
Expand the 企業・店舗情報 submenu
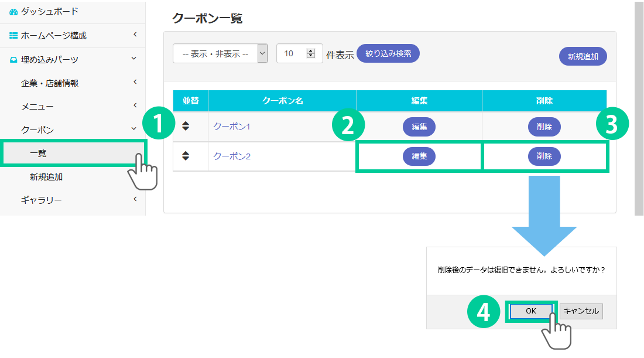135,83
